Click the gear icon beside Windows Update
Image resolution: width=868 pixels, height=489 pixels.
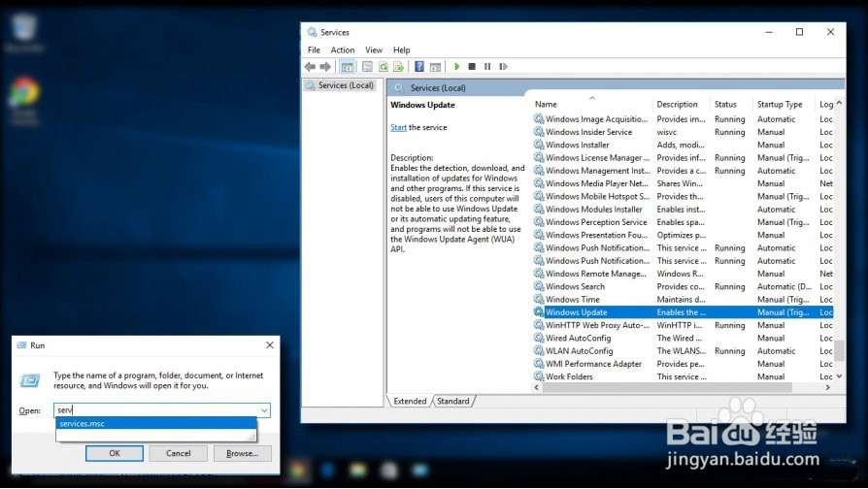539,312
